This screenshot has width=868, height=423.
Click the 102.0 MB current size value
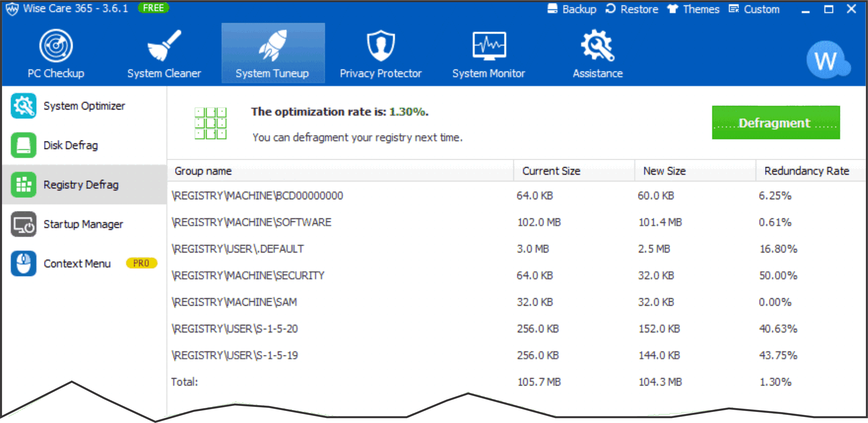[539, 222]
